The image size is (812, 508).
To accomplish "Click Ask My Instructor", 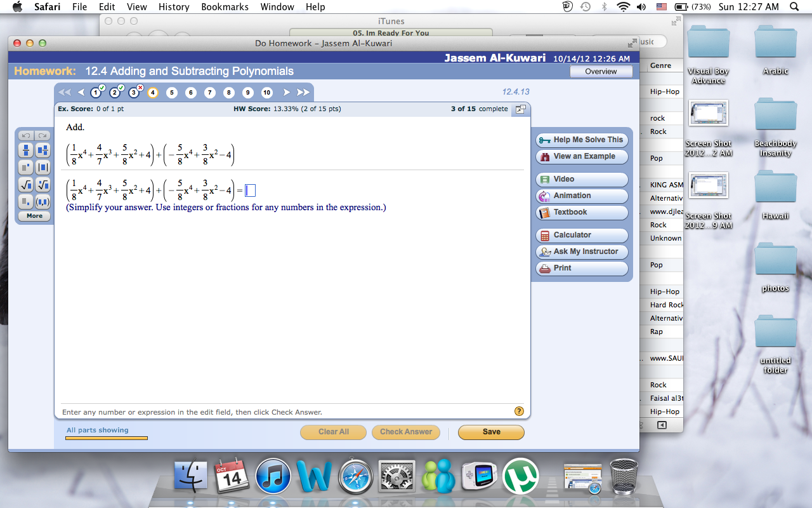I will pos(582,251).
